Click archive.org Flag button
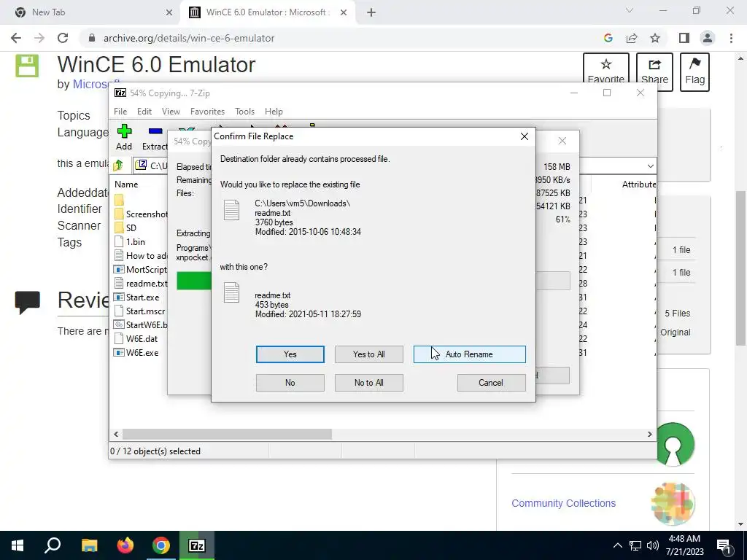 [x=694, y=72]
